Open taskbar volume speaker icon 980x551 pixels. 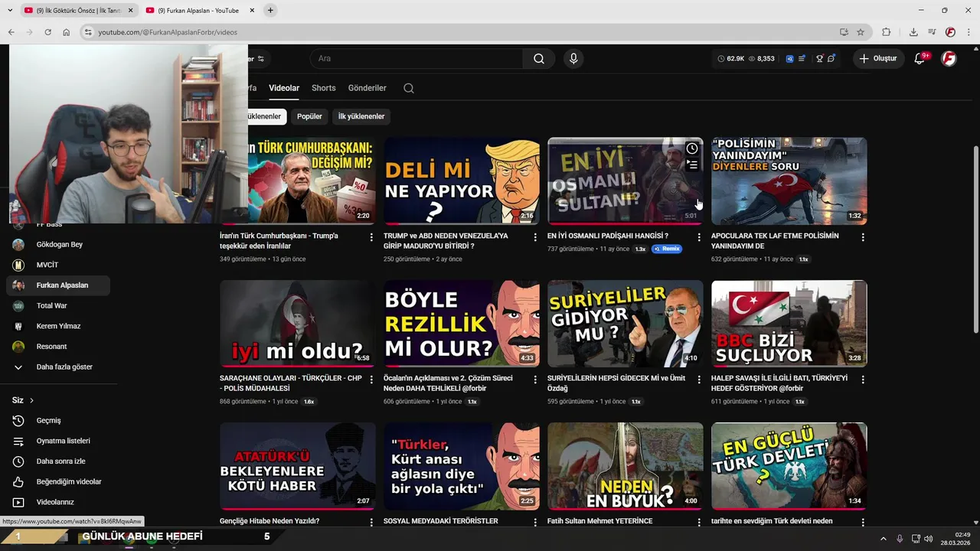coord(929,539)
